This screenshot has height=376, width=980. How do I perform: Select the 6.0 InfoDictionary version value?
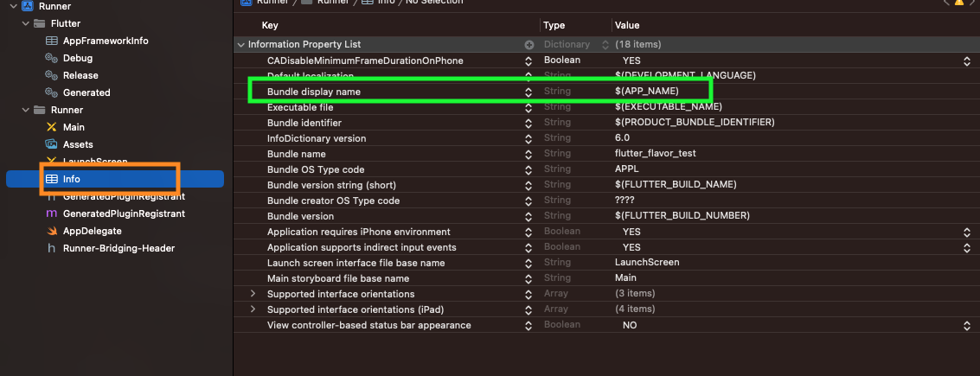pyautogui.click(x=623, y=138)
